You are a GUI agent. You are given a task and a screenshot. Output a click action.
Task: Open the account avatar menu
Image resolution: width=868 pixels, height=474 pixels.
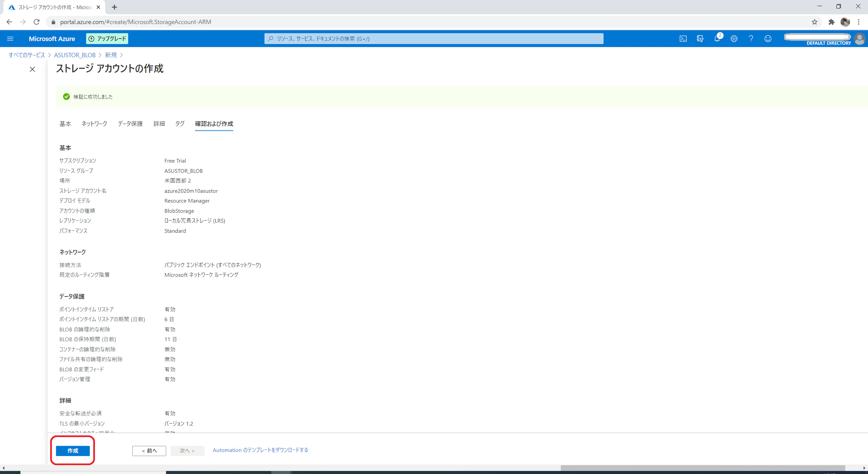(859, 39)
